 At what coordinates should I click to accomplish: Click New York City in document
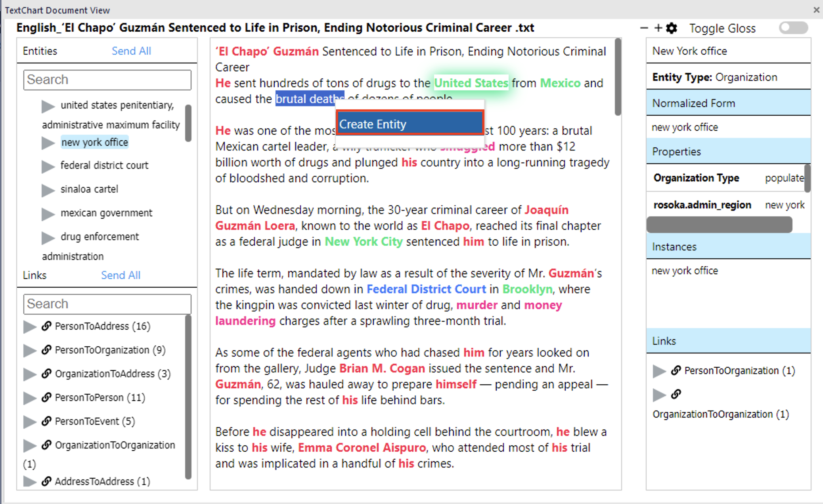(x=364, y=241)
